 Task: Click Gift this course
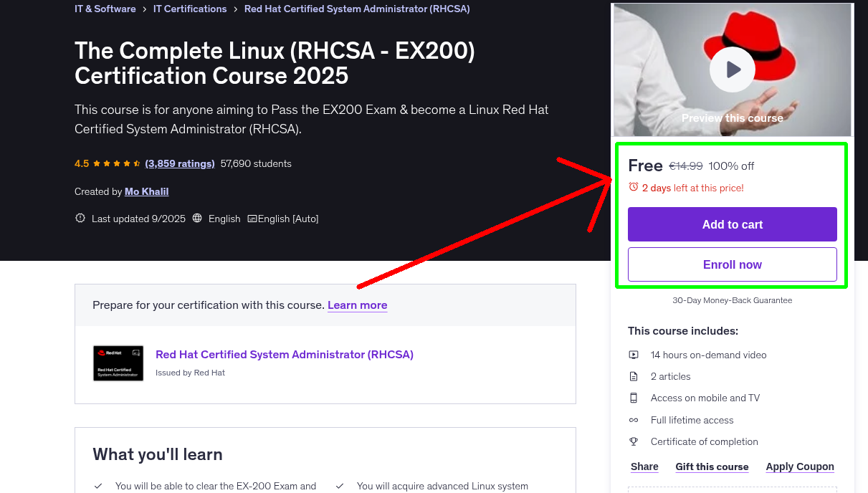[712, 466]
